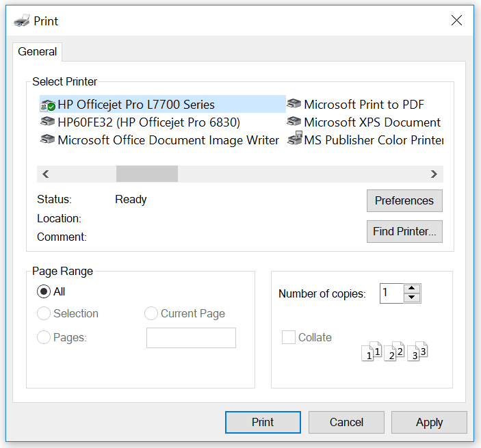Click the MS Publisher Color Printer icon

[295, 138]
